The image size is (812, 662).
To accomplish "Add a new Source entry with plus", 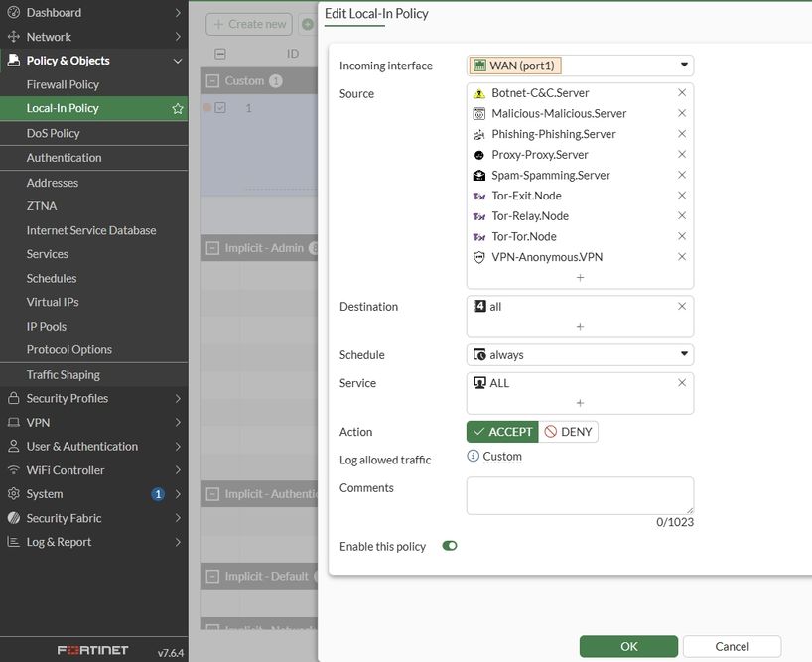I will (580, 278).
